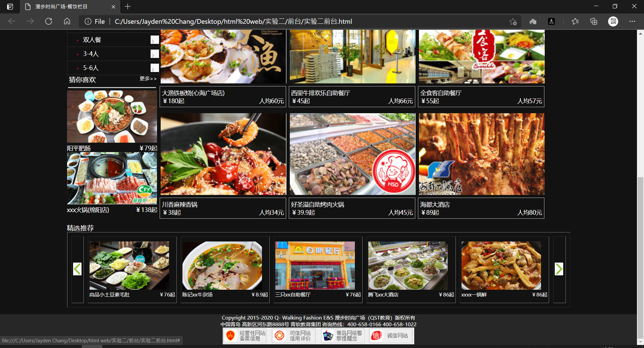This screenshot has height=348, width=644.
Task: Open 好圣溢自助烤肉火锅 photo
Action: click(x=353, y=154)
